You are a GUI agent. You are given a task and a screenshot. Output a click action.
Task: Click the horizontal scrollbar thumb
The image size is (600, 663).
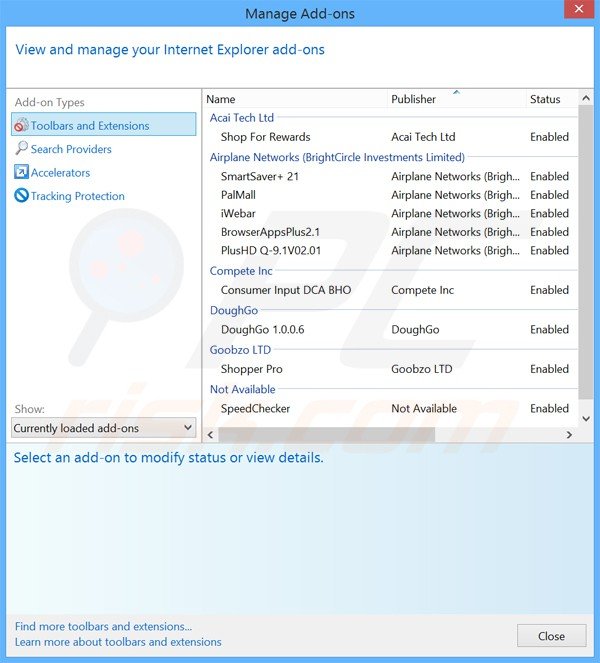click(x=326, y=435)
